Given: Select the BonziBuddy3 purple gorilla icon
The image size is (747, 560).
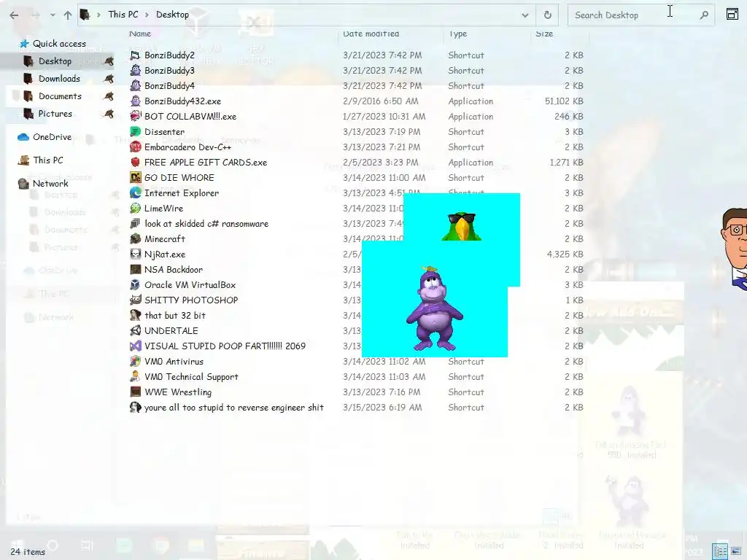Looking at the screenshot, I should 135,71.
